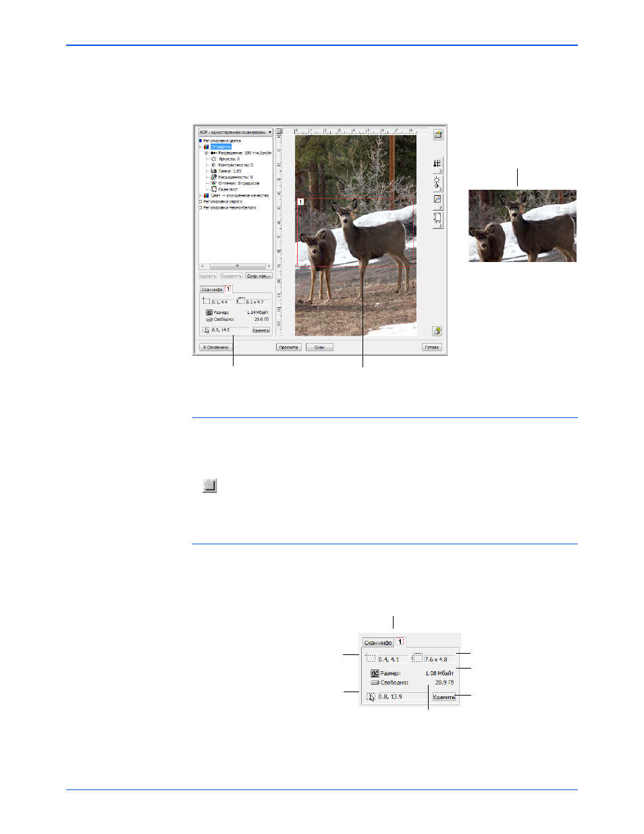The width and height of the screenshot is (644, 834).
Task: Click the region position icon beside 0.1, 4.4
Action: click(x=206, y=301)
